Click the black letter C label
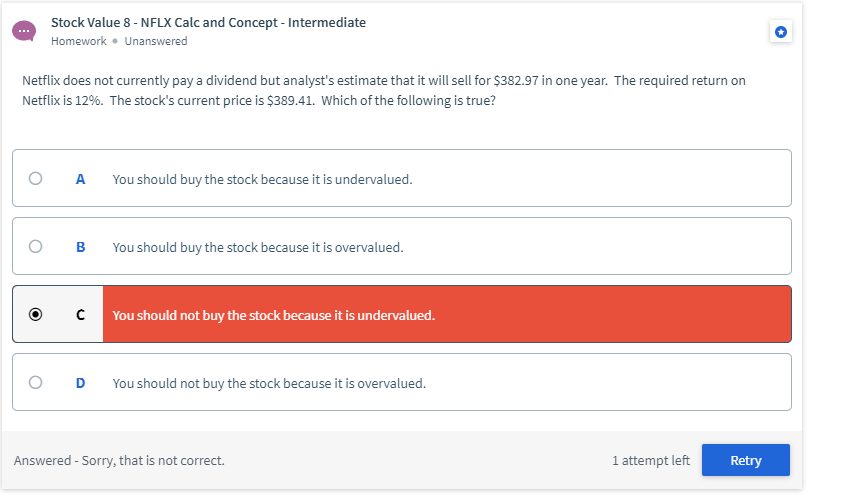The height and width of the screenshot is (502, 852). (x=80, y=315)
